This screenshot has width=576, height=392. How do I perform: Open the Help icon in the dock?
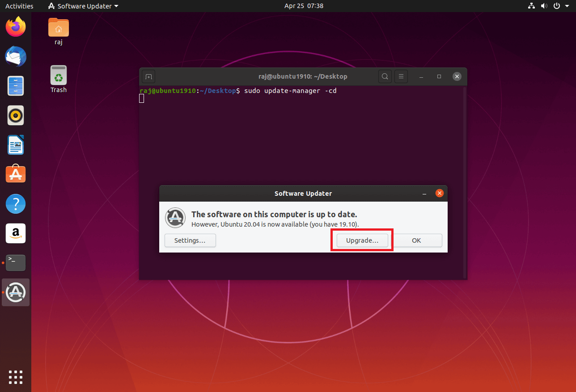tap(16, 204)
